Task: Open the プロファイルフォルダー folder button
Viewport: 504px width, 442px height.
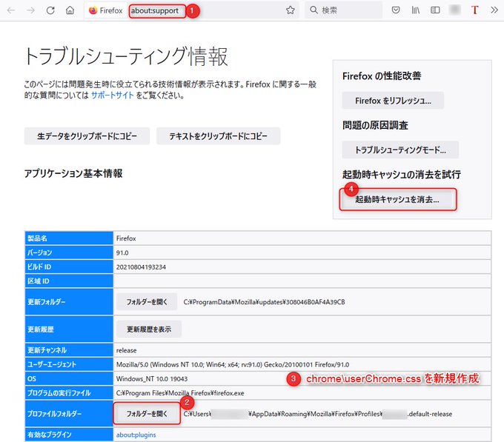Action: click(147, 414)
